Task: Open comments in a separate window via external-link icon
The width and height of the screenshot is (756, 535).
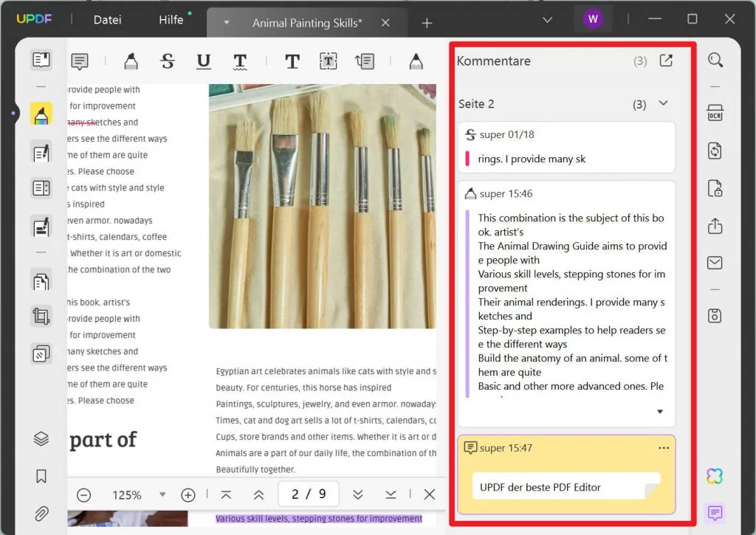Action: pyautogui.click(x=666, y=61)
